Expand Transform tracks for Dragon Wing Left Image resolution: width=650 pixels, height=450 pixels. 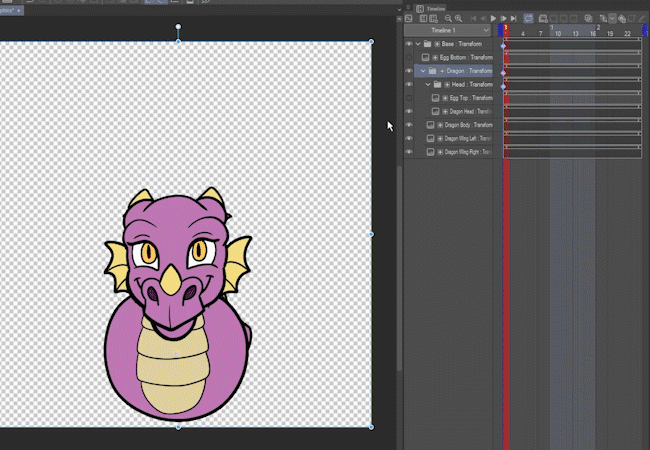pyautogui.click(x=439, y=139)
